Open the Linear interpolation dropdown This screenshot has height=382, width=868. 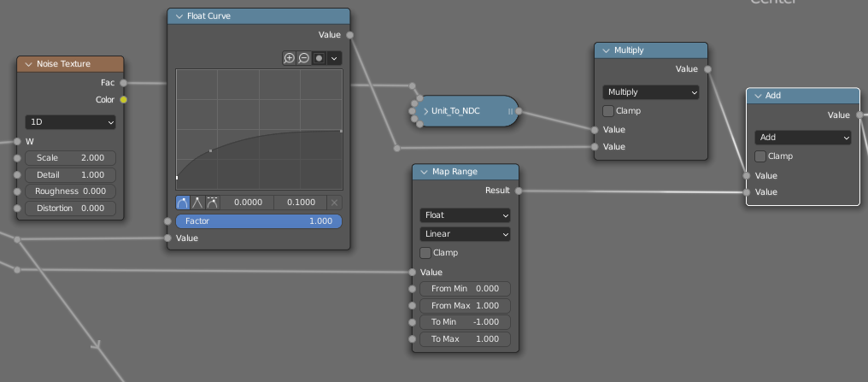tap(465, 234)
